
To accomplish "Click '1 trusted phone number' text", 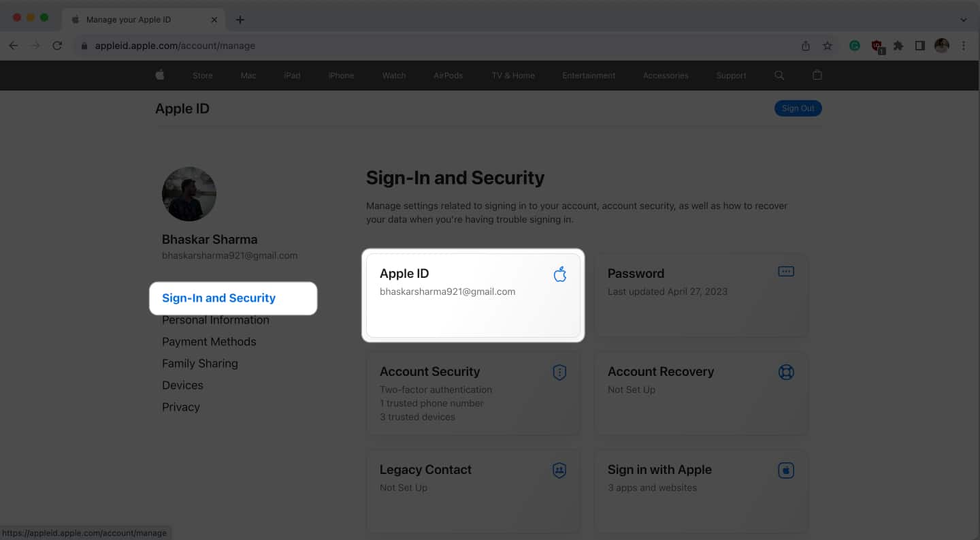I will click(x=431, y=403).
